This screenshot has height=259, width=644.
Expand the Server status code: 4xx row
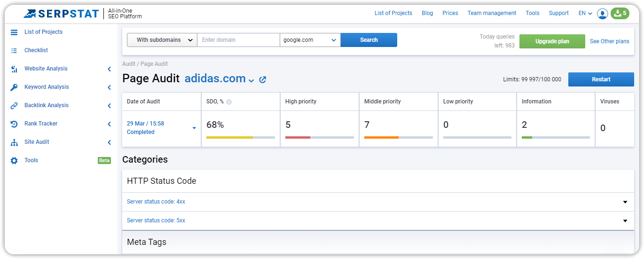tap(378, 202)
